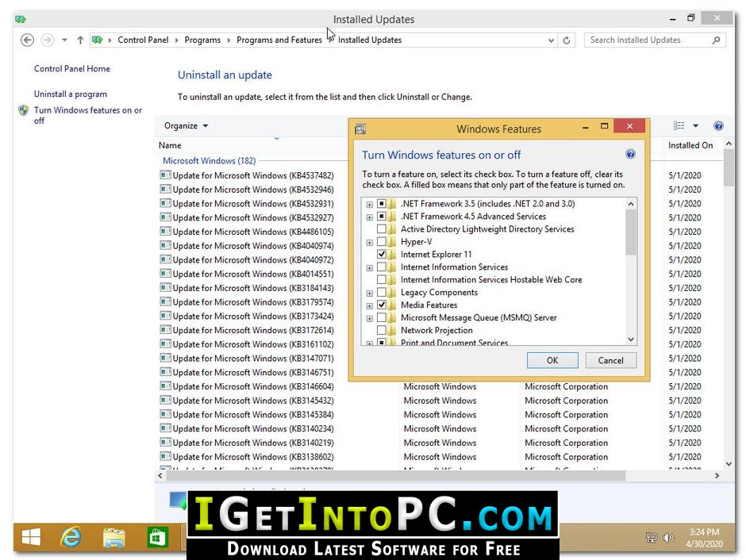The image size is (746, 560).
Task: Uncheck Internet Explorer 11 feature
Action: point(382,255)
